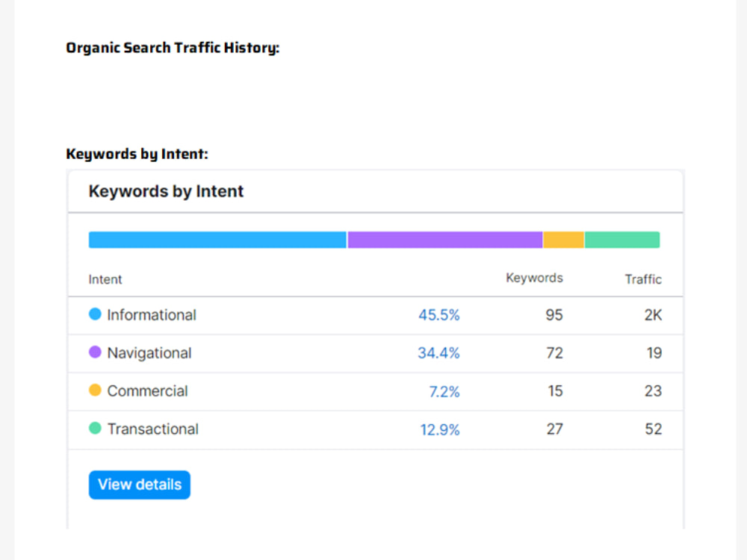
Task: Select the purple Navigational bar segment
Action: pos(445,240)
